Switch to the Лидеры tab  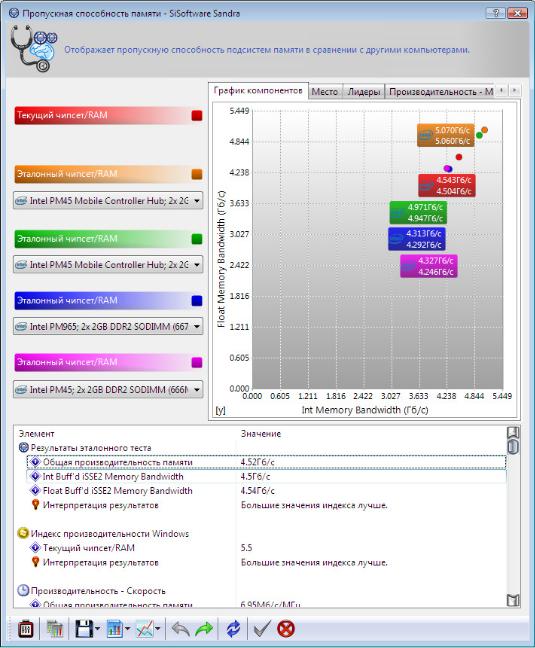pos(364,92)
